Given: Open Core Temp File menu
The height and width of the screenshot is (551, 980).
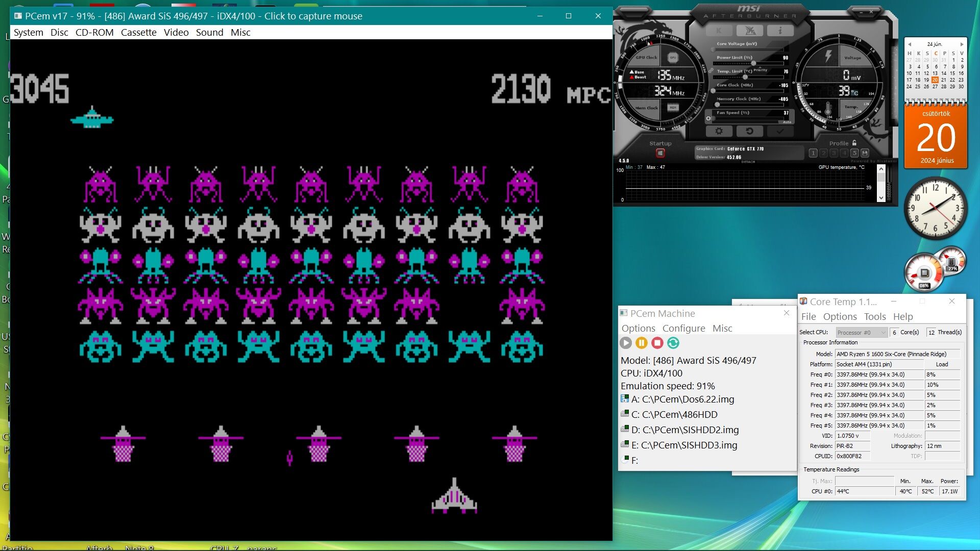Looking at the screenshot, I should click(x=808, y=316).
